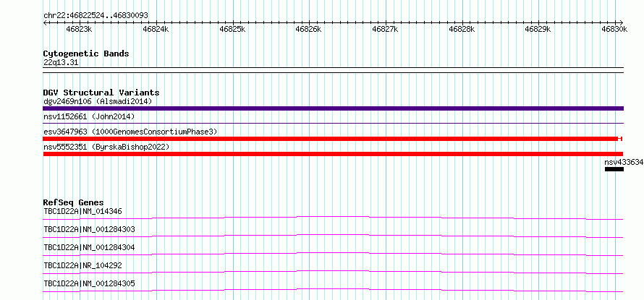Click the red nsv5552351 variant bar
This screenshot has height=300, width=644.
click(333, 154)
